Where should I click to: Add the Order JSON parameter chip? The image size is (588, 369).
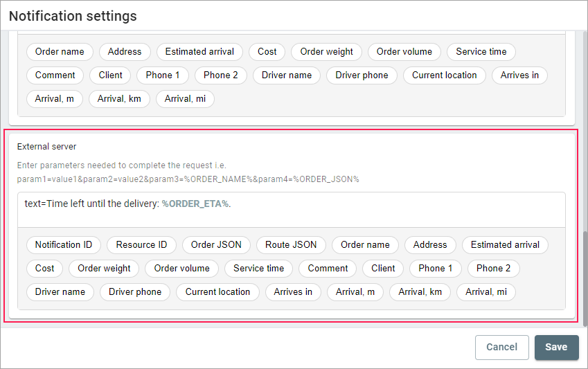(216, 244)
